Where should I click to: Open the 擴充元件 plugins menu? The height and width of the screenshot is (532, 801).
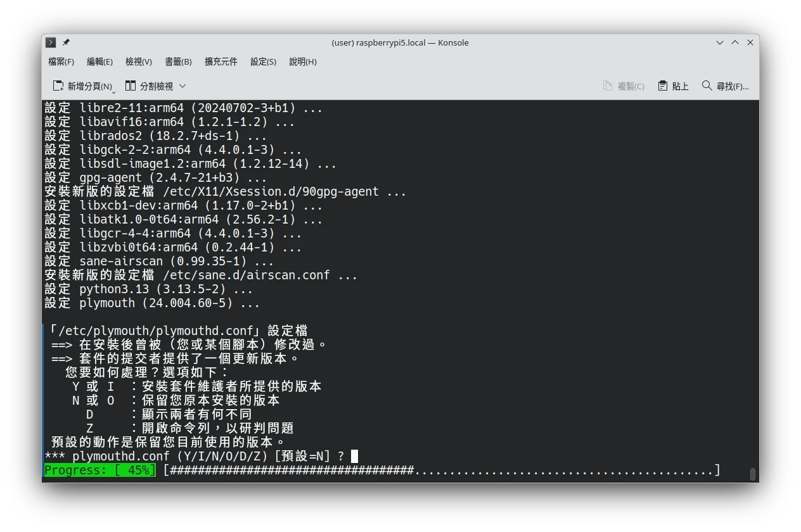(x=221, y=61)
